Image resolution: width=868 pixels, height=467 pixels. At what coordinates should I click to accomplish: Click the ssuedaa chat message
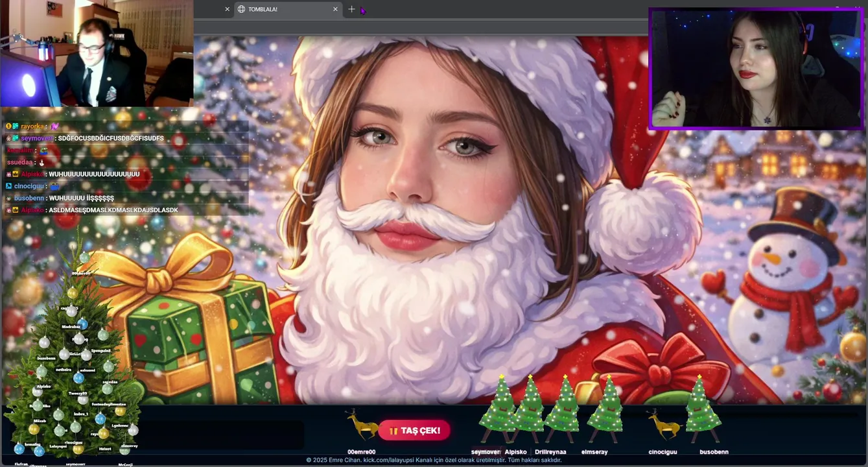[127, 162]
